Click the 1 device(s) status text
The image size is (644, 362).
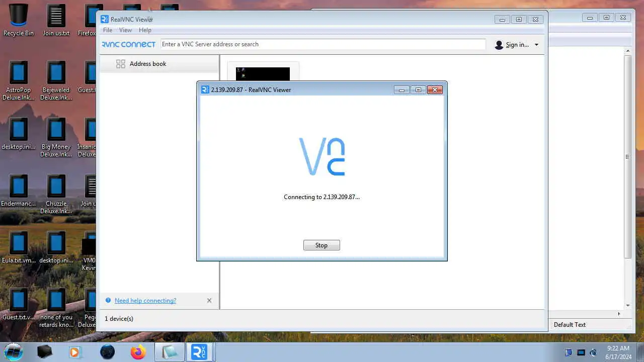click(x=119, y=319)
